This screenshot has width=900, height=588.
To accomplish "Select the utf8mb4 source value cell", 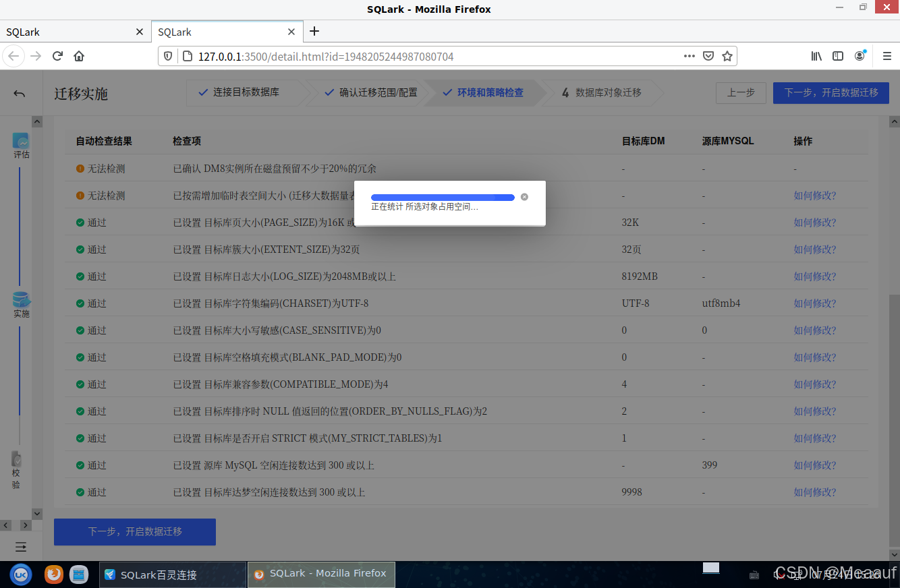I will tap(721, 303).
